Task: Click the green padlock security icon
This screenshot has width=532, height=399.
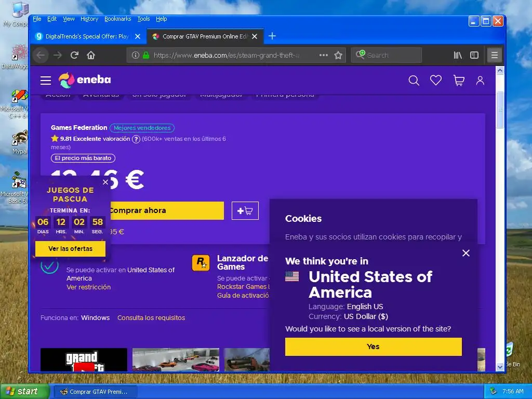Action: pos(146,55)
